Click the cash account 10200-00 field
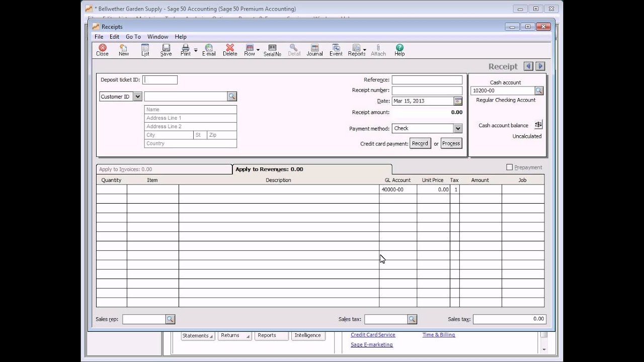 click(x=503, y=90)
